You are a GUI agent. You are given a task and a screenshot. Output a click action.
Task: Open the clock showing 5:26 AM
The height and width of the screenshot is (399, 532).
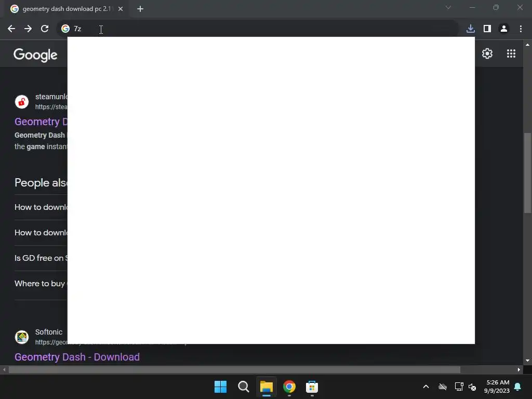[x=497, y=387]
